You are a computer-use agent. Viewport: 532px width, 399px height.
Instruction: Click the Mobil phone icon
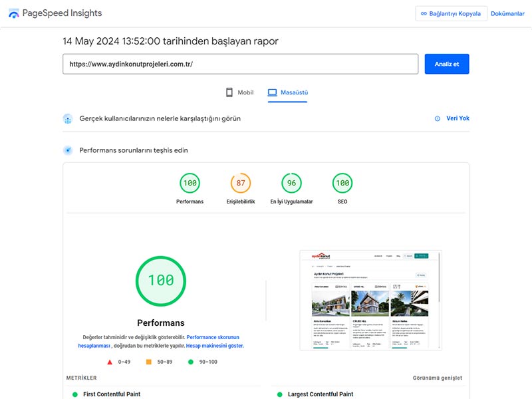point(229,92)
